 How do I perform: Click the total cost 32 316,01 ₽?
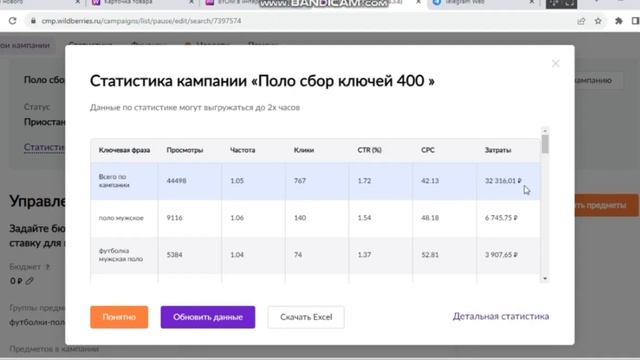click(x=503, y=181)
